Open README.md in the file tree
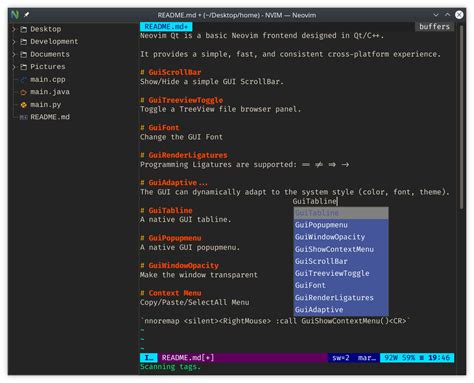The height and width of the screenshot is (383, 474). click(50, 117)
